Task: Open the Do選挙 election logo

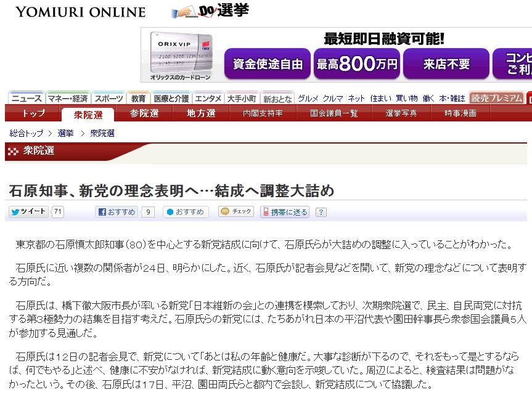Action: pyautogui.click(x=210, y=11)
